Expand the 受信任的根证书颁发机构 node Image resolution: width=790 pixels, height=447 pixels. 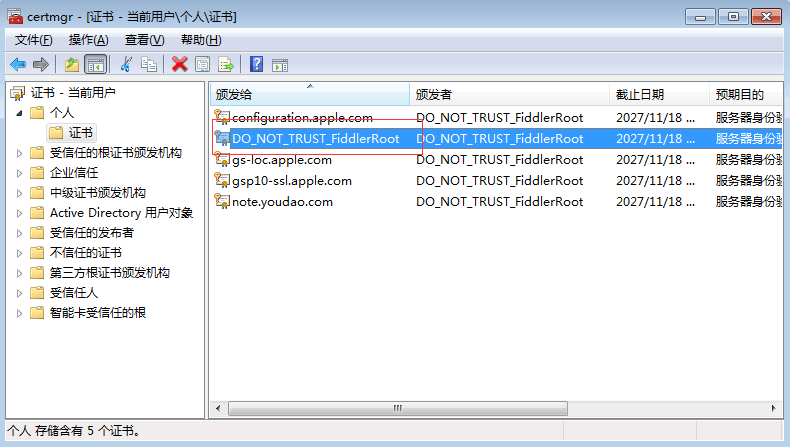click(19, 153)
